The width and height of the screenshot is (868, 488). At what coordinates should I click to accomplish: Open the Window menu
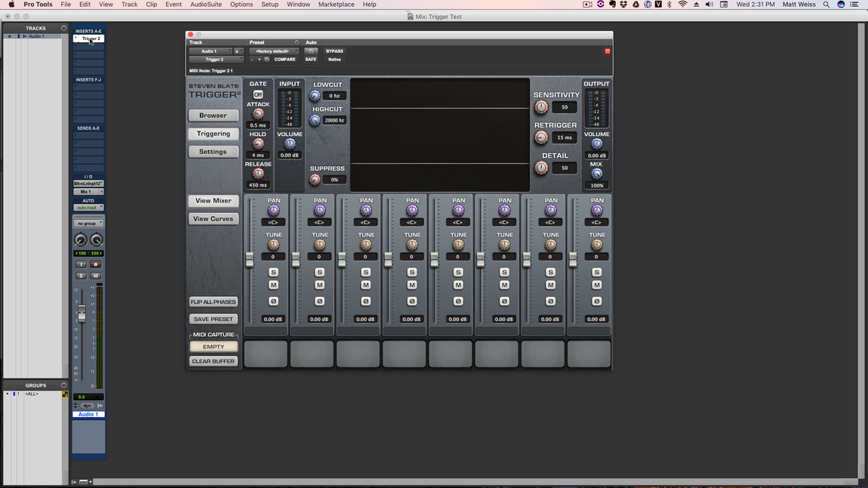(298, 5)
